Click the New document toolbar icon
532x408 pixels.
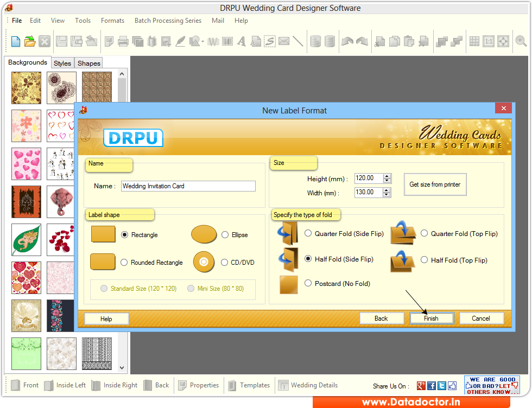click(16, 41)
